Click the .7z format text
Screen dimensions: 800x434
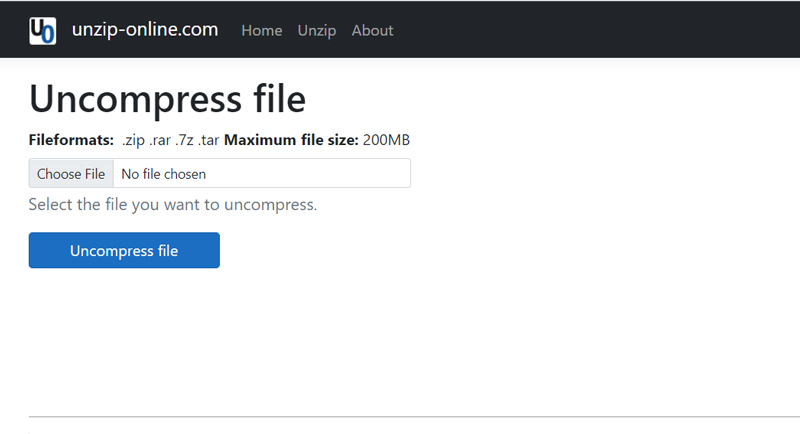pyautogui.click(x=185, y=140)
